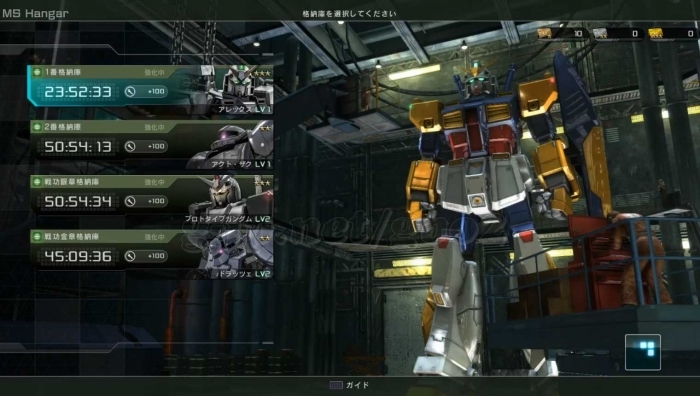The width and height of the screenshot is (700, 396).
Task: Click the silver ticket icon in top bar
Action: pos(600,33)
